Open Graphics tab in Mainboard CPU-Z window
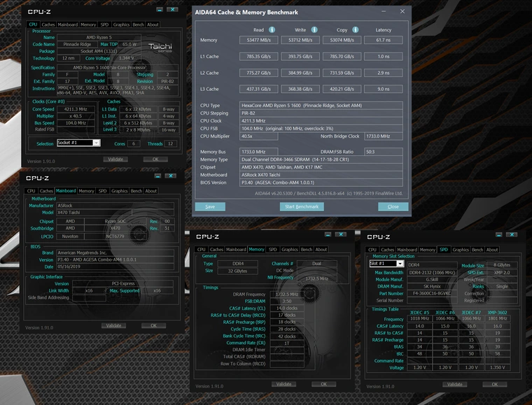The image size is (532, 405). coord(120,191)
